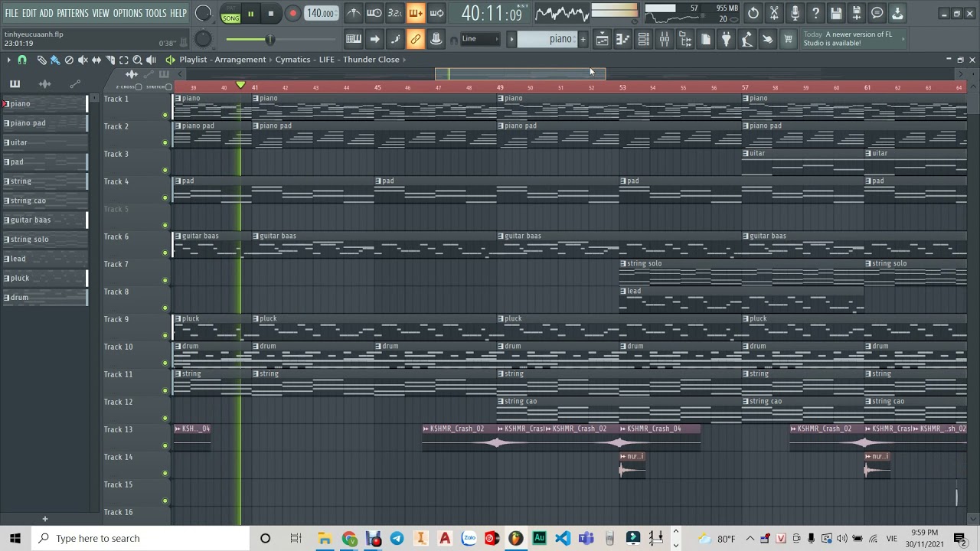
Task: Select the playlist mute tool
Action: point(83,60)
